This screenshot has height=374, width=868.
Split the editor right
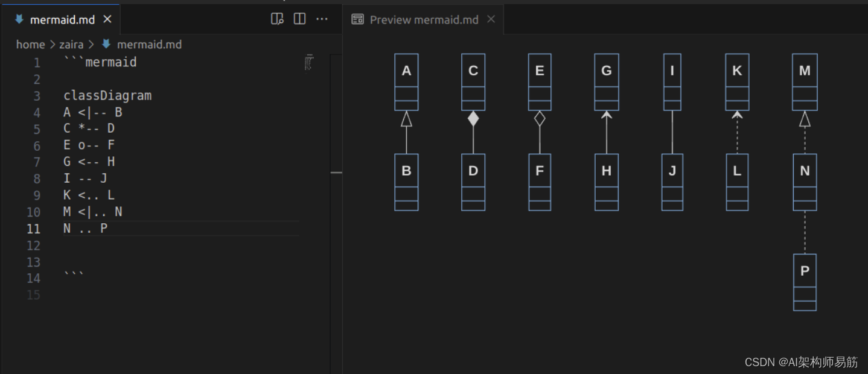pos(299,19)
